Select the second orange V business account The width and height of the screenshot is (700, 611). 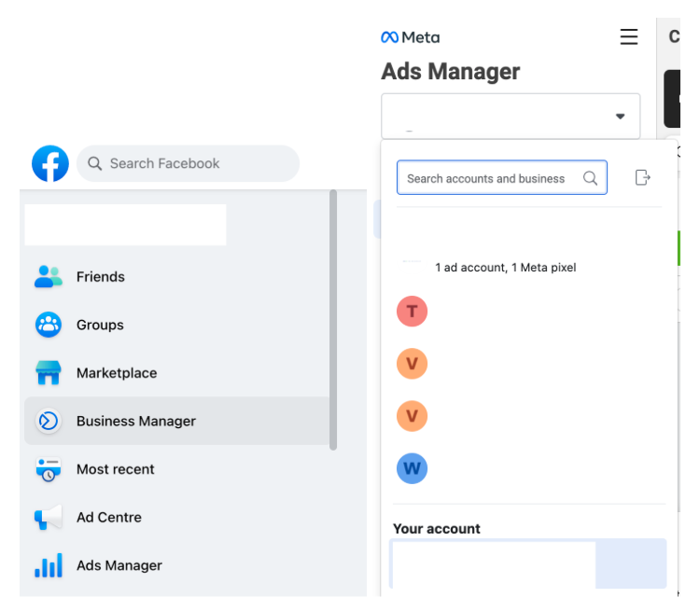click(412, 416)
